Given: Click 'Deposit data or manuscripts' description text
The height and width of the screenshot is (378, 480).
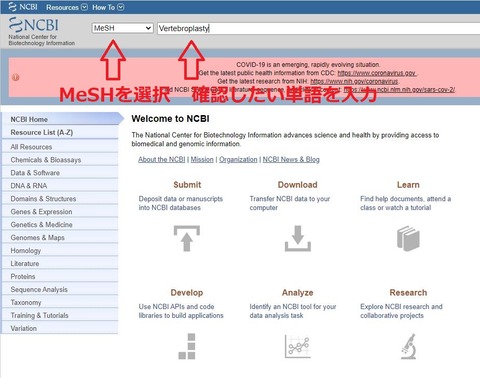Looking at the screenshot, I should pos(181,203).
